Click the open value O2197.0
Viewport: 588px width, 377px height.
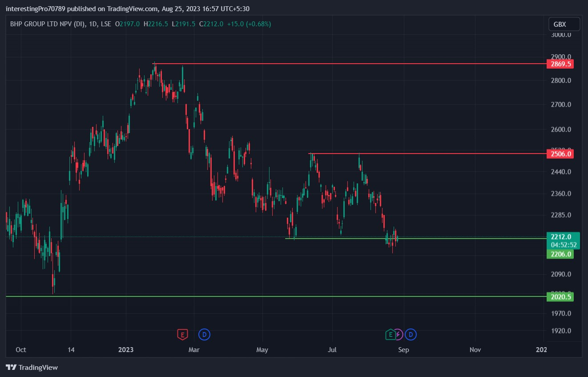(128, 24)
